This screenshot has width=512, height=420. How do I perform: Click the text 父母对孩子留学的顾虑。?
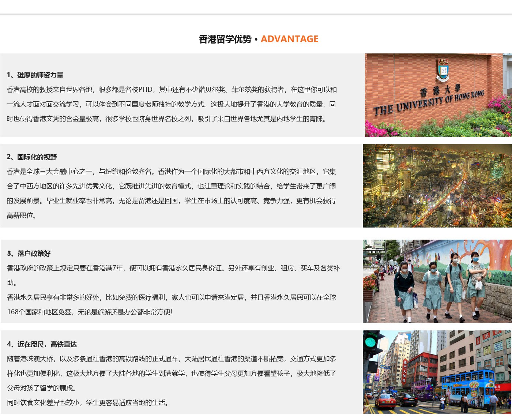click(x=42, y=388)
